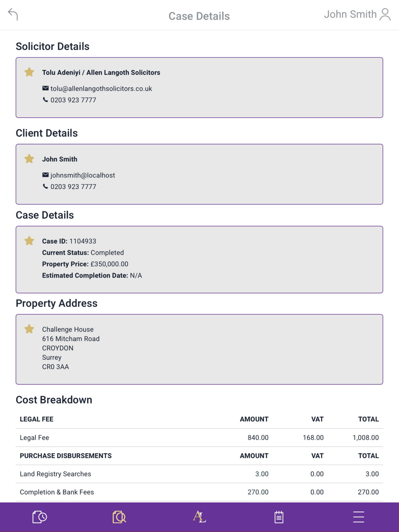Open the document search tab
The image size is (399, 532).
click(119, 517)
